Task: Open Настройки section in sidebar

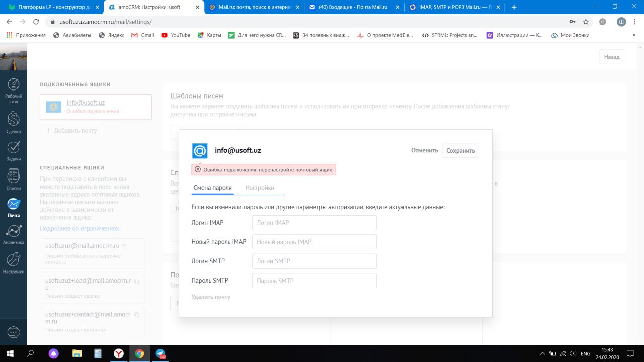Action: coord(14,263)
